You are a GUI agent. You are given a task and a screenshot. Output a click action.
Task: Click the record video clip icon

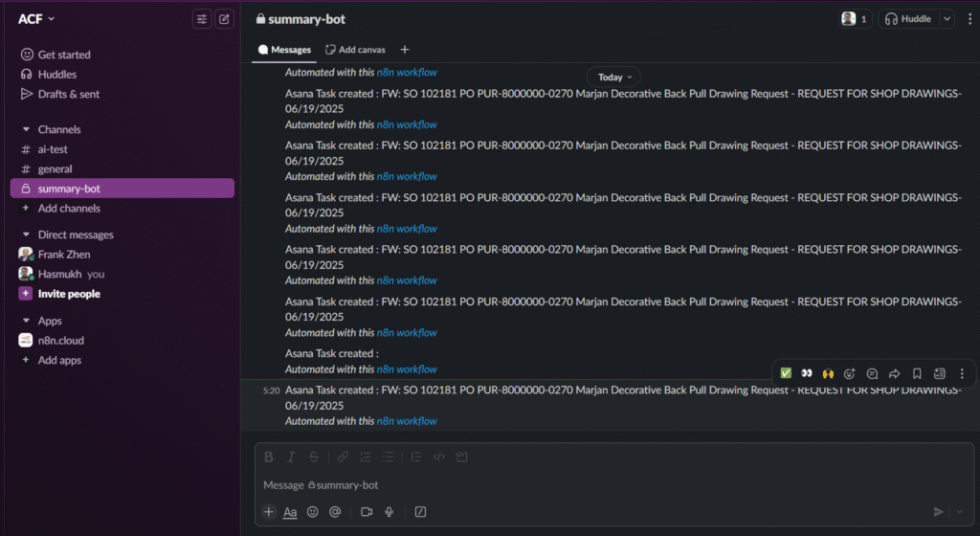click(367, 512)
